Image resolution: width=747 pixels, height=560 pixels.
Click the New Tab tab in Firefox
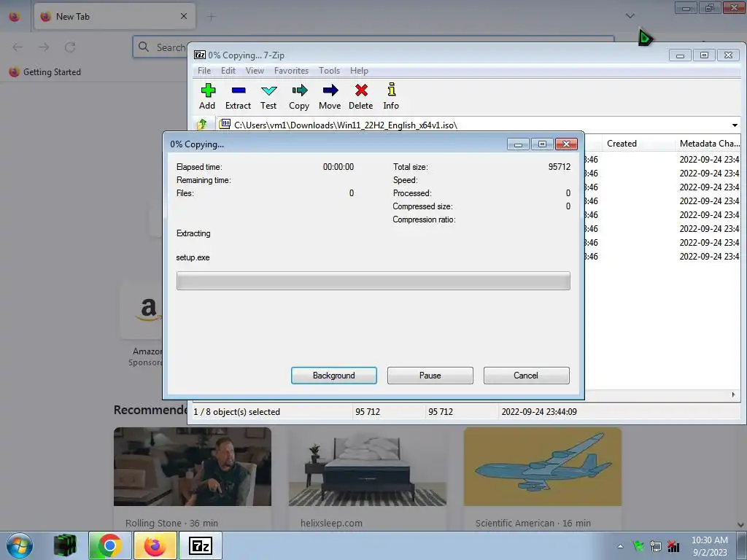[x=115, y=16]
